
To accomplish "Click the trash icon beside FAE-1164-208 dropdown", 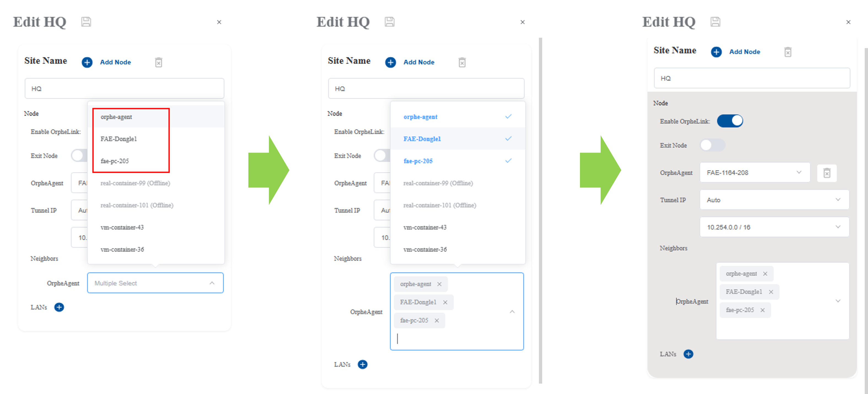I will click(x=827, y=173).
